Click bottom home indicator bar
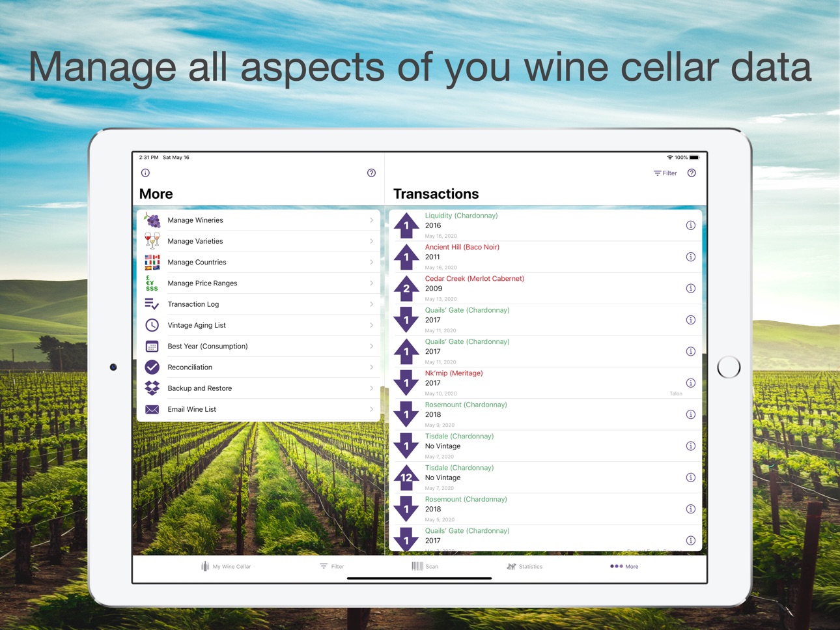The height and width of the screenshot is (630, 840). click(419, 578)
